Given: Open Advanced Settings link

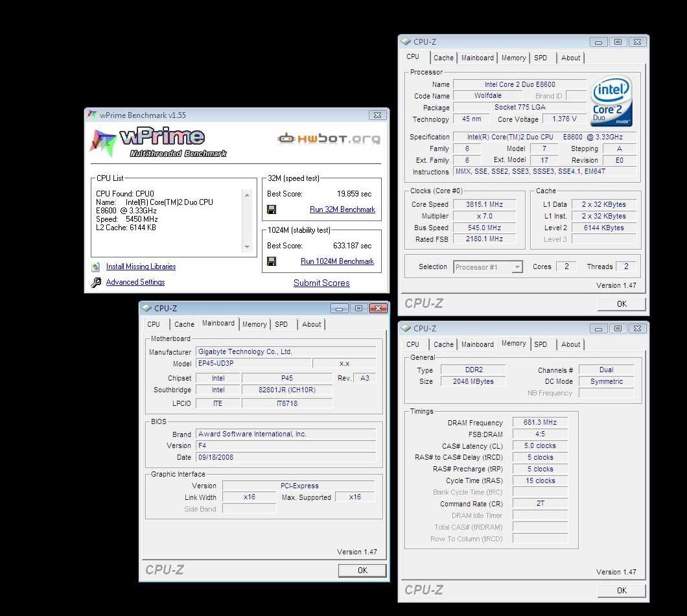Looking at the screenshot, I should (x=135, y=282).
